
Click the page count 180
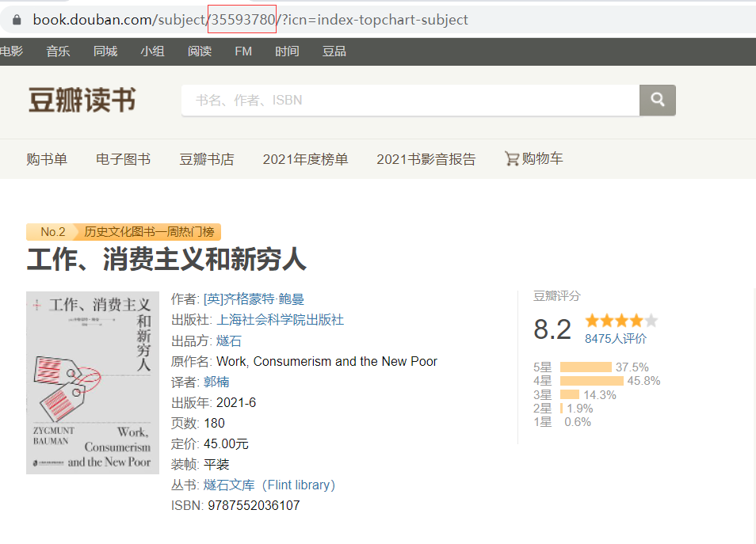tap(214, 423)
